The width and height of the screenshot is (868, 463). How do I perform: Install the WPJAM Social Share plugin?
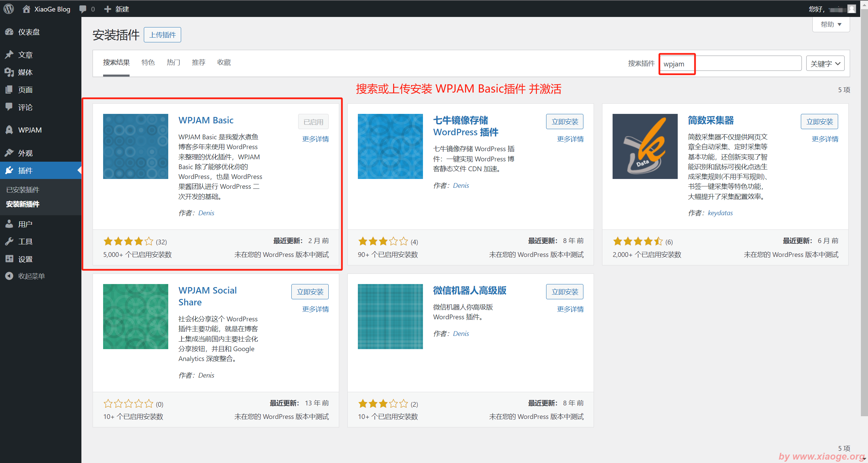coord(310,292)
